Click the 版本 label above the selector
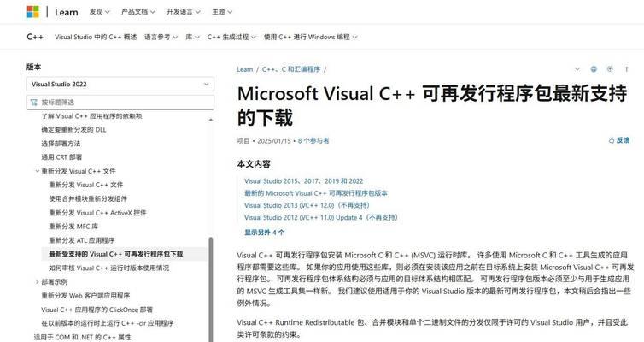Viewport: 644px width, 342px height. pos(33,67)
